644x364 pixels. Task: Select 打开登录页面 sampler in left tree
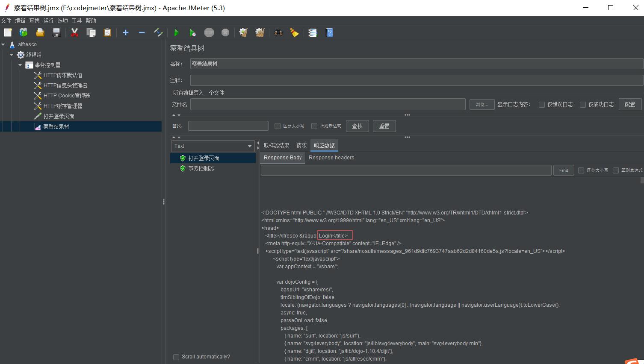(59, 116)
